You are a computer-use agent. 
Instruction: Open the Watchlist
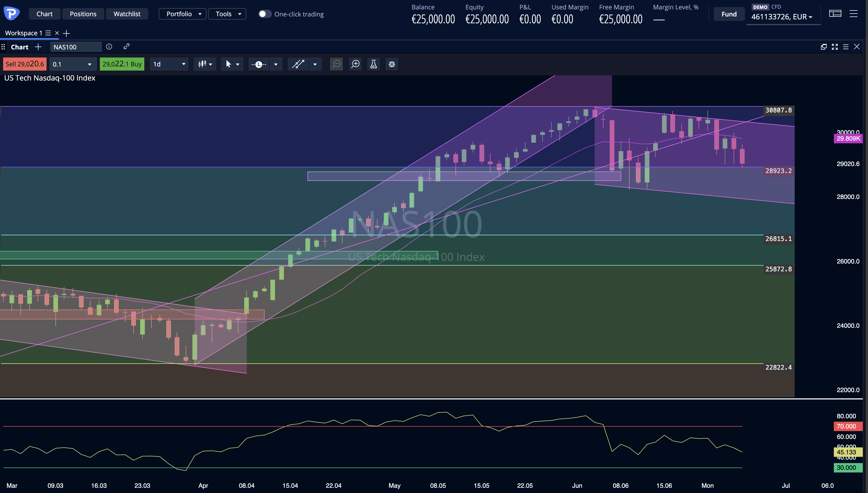(x=127, y=14)
